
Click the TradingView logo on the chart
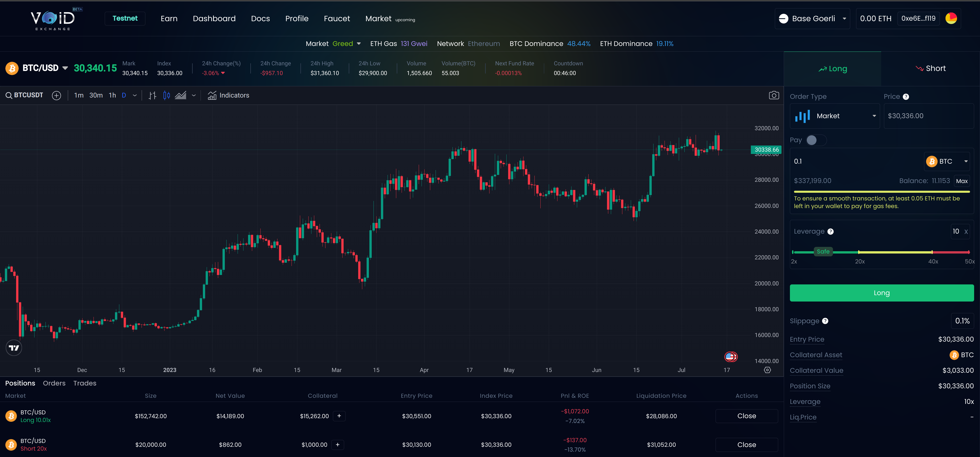pyautogui.click(x=14, y=347)
